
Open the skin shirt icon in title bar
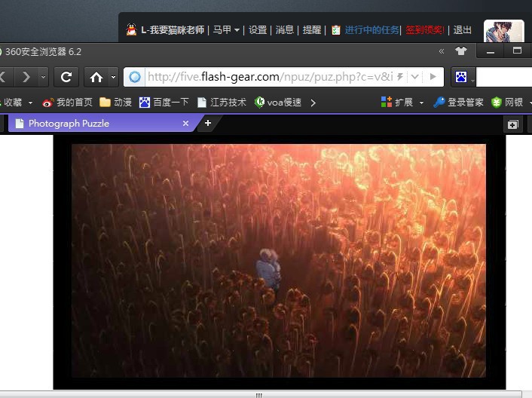coord(460,51)
